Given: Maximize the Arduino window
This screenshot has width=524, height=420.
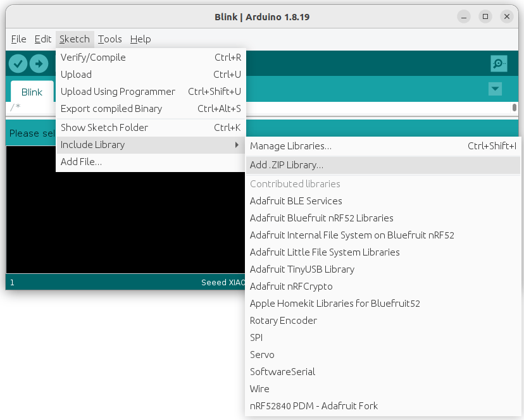Looking at the screenshot, I should pos(485,16).
